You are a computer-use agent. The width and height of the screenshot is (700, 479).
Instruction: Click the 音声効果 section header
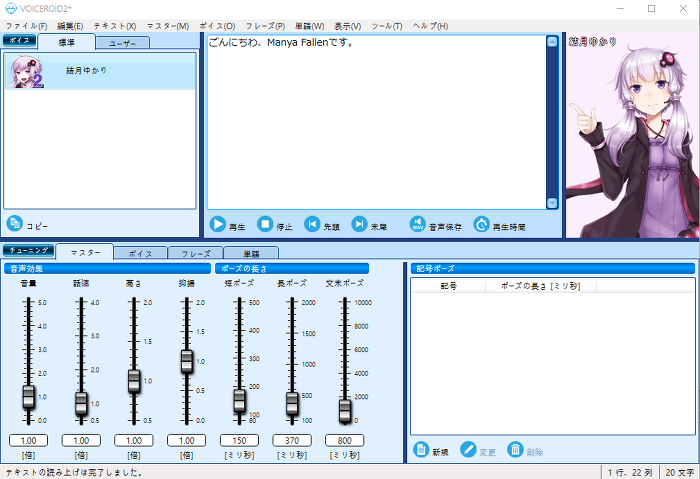[107, 269]
